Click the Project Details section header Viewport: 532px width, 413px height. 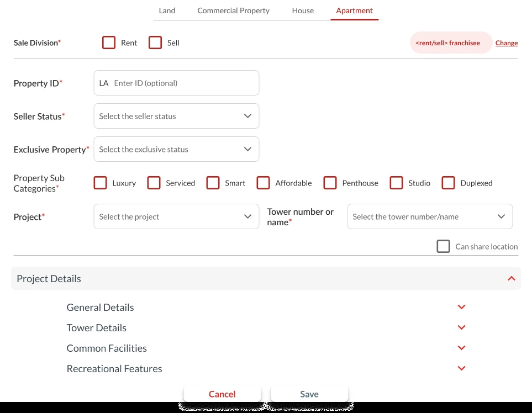[266, 278]
